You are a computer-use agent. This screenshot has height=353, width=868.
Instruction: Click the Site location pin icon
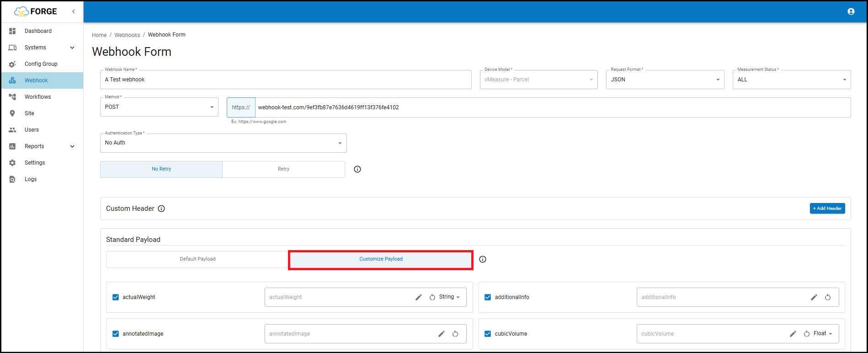(12, 113)
